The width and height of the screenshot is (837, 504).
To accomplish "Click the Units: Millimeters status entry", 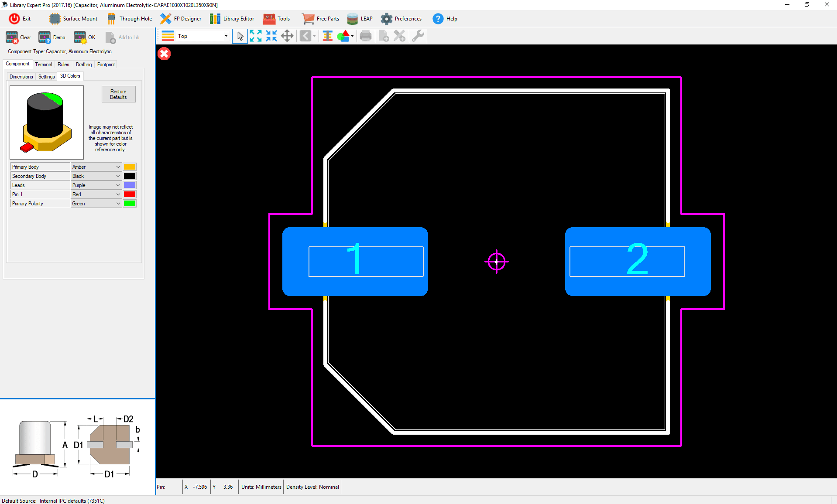I will point(261,487).
